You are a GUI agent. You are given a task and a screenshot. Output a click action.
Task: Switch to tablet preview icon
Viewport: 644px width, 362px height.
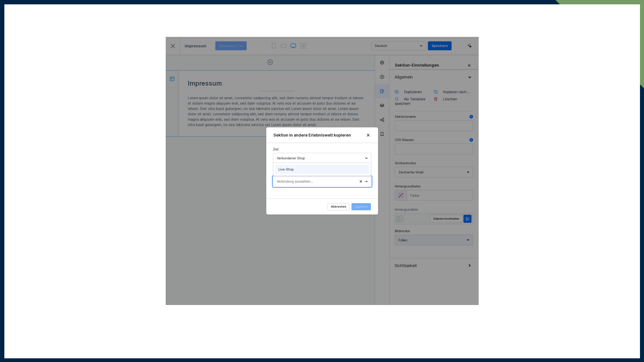click(x=283, y=46)
